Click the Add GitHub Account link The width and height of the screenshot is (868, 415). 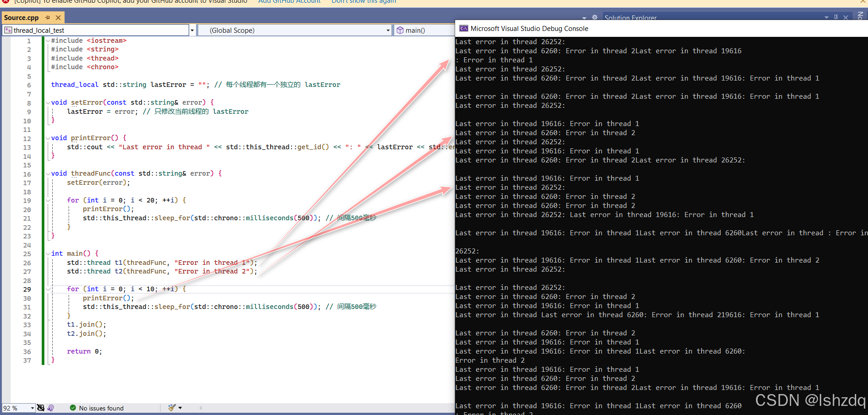point(289,2)
